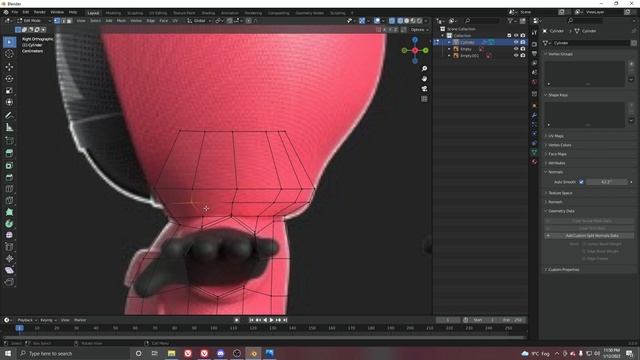Toggle Auto Smooth checkbox
The width and height of the screenshot is (640, 360).
tap(581, 182)
